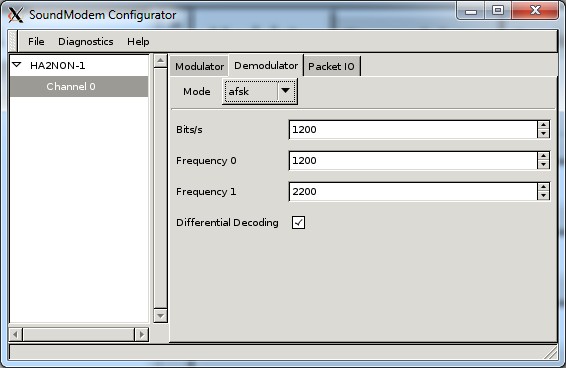566x368 pixels.
Task: Uncheck the Differential Decoding checkbox
Action: pyautogui.click(x=298, y=222)
